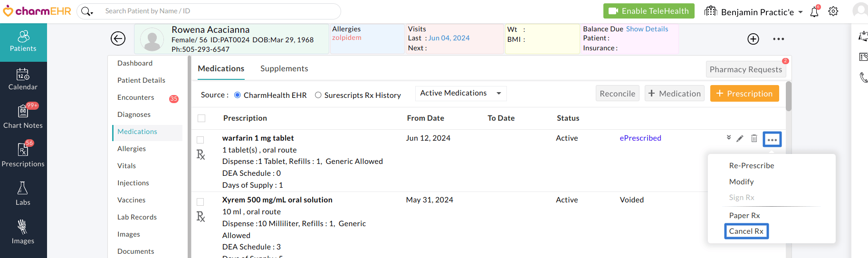
Task: Click the practice building icon
Action: (711, 11)
